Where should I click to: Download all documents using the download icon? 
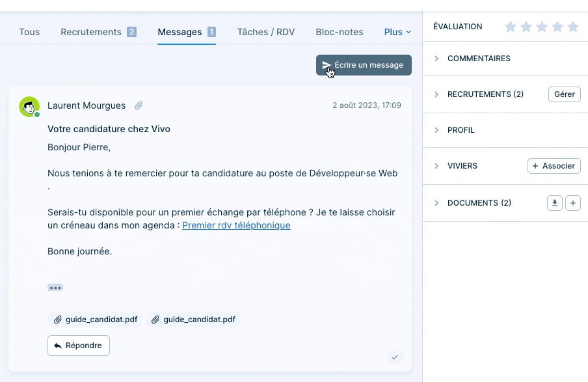(x=554, y=203)
